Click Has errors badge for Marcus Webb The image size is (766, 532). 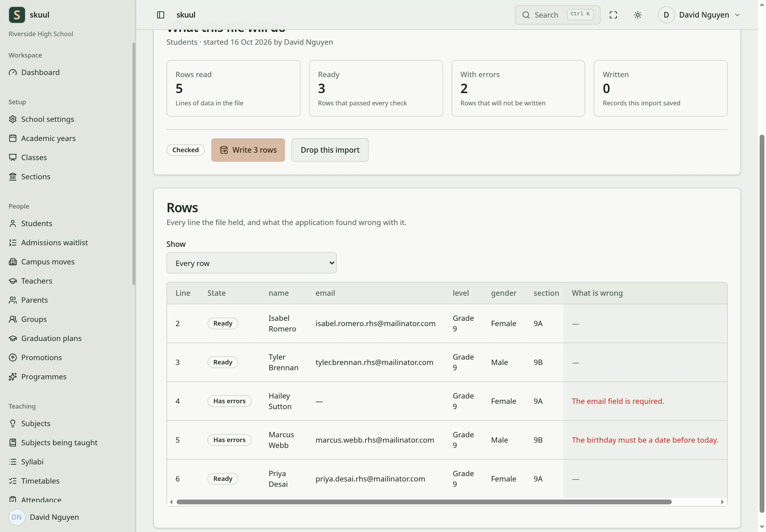coord(229,440)
